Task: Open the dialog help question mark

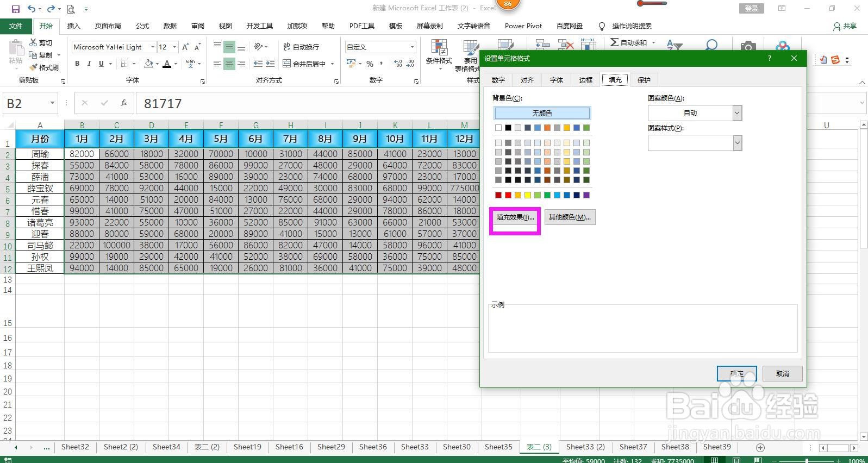Action: 769,58
